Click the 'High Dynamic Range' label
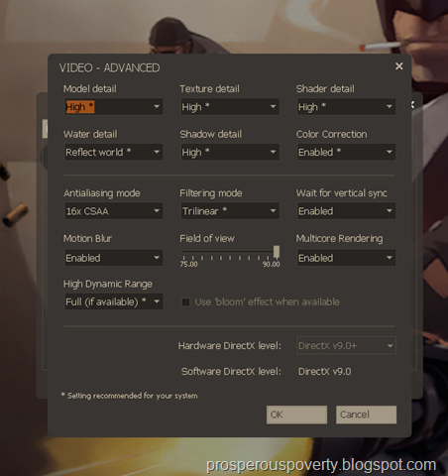This screenshot has height=476, width=448. point(108,284)
